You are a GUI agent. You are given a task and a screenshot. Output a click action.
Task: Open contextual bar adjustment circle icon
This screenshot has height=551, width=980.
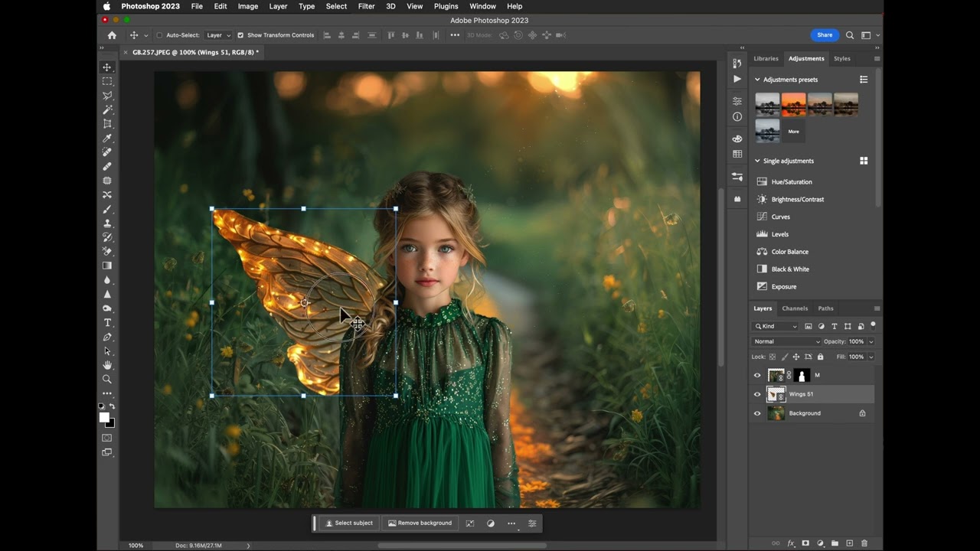point(491,523)
